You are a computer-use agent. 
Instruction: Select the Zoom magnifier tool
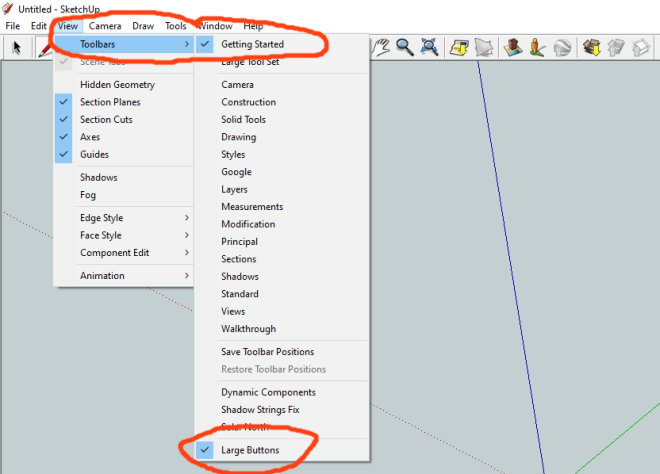click(405, 47)
